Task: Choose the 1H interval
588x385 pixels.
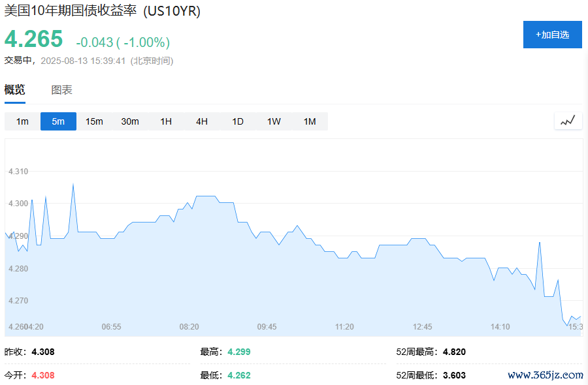Action: (166, 121)
